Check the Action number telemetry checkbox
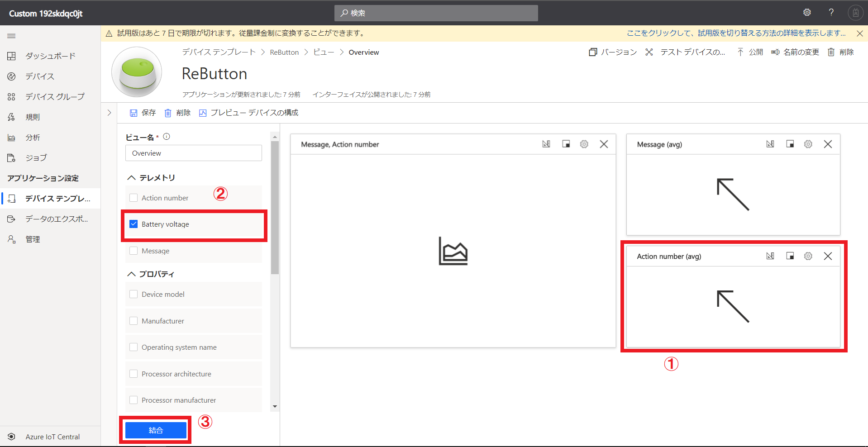The width and height of the screenshot is (868, 447). [134, 198]
